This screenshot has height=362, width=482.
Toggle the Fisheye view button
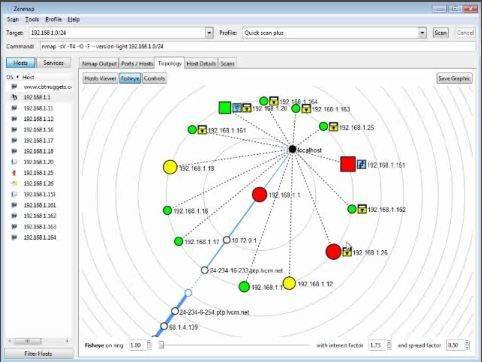pos(130,79)
